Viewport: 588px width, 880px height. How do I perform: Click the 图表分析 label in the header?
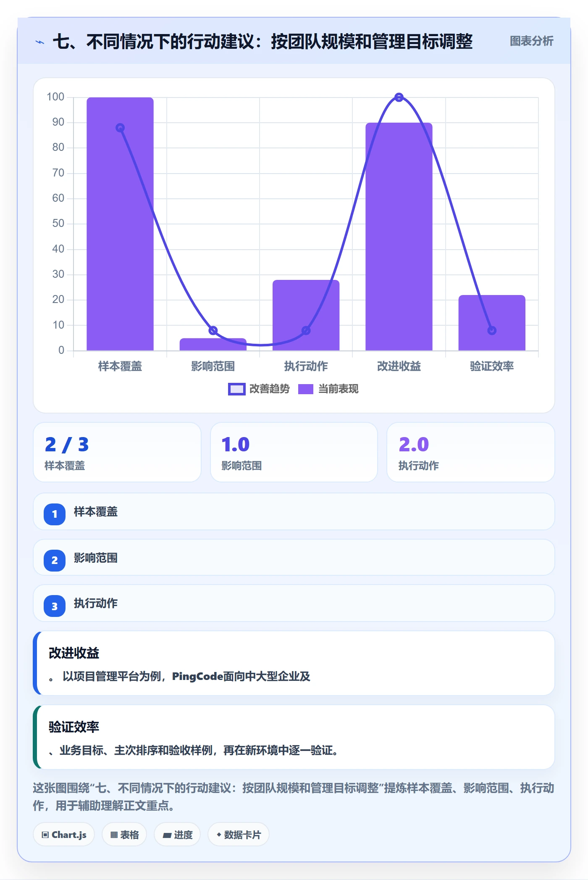531,41
